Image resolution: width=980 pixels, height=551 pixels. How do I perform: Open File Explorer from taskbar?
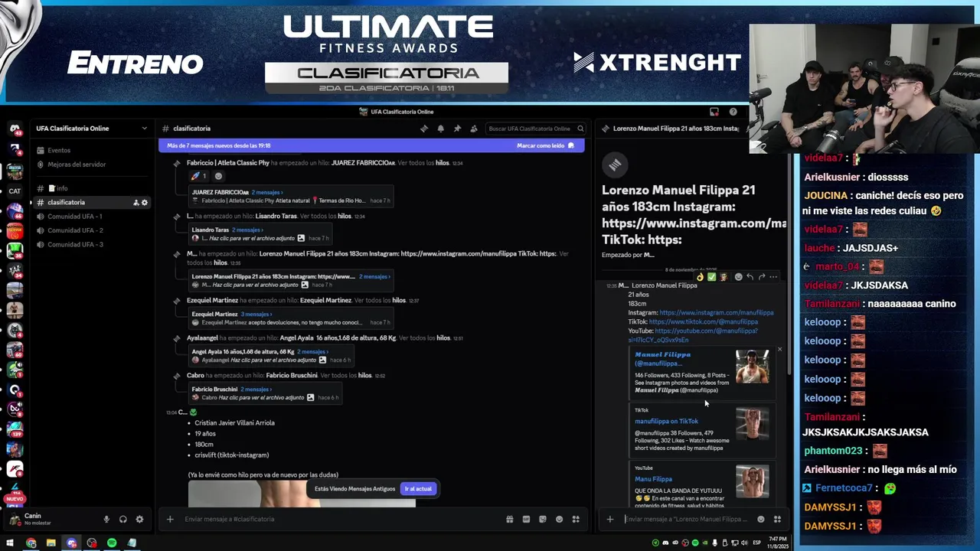(51, 543)
